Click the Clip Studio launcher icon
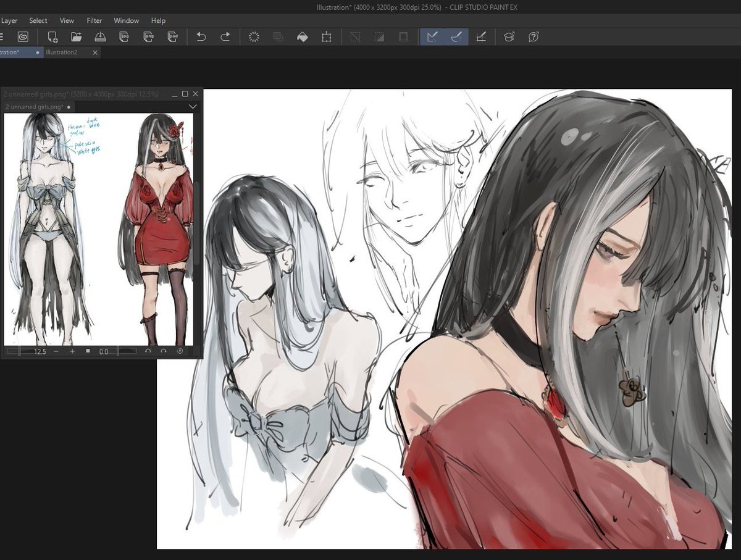 coord(23,37)
